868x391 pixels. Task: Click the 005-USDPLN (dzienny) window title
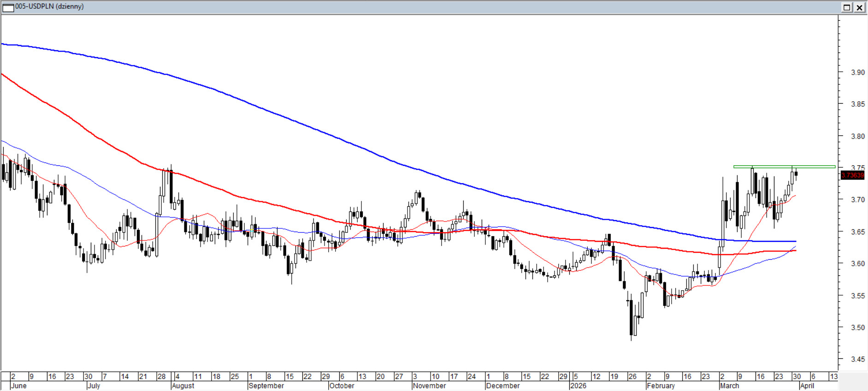(50, 6)
